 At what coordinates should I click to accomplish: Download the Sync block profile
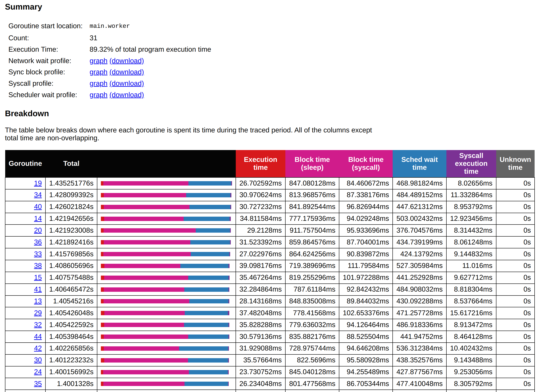coord(126,72)
